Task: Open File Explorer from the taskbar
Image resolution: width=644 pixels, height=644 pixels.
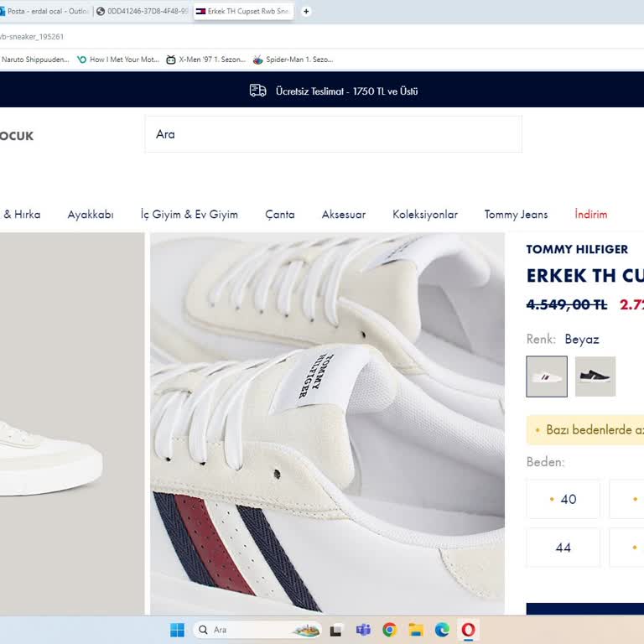Action: tap(416, 630)
